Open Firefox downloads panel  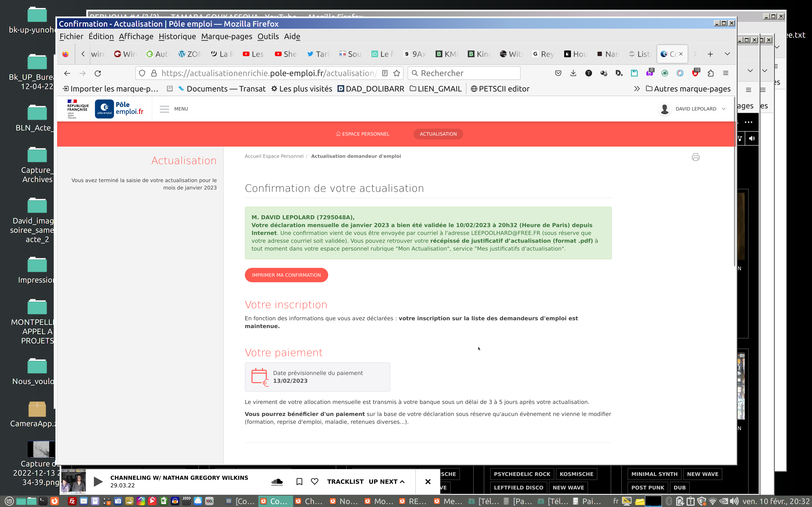pos(573,73)
